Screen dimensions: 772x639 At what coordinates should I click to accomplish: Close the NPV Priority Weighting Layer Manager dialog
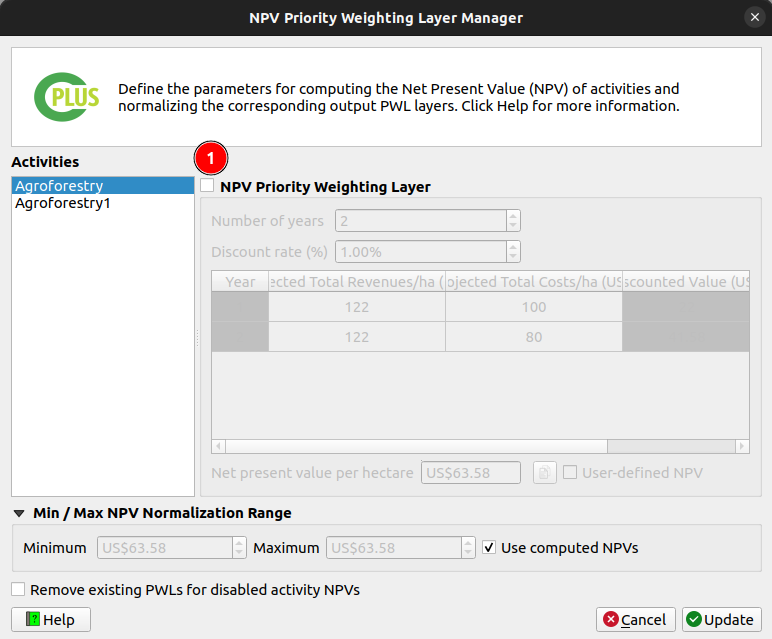755,17
